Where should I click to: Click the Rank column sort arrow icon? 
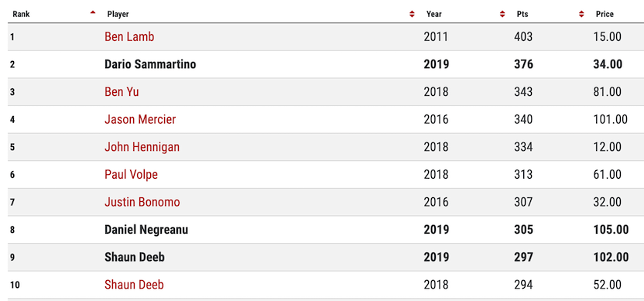(x=93, y=12)
